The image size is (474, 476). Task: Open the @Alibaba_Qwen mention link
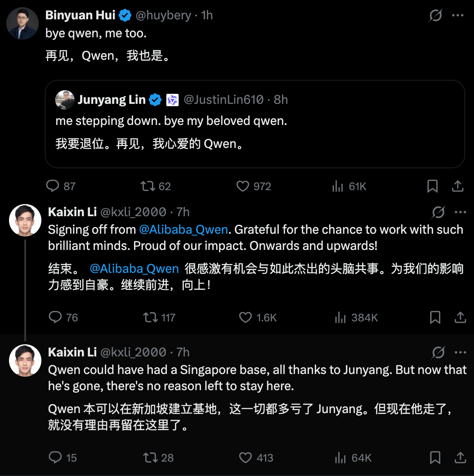(184, 229)
